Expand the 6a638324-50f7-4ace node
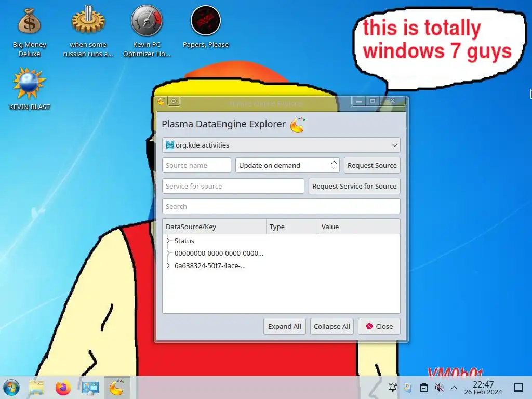The image size is (532, 399). [x=168, y=265]
